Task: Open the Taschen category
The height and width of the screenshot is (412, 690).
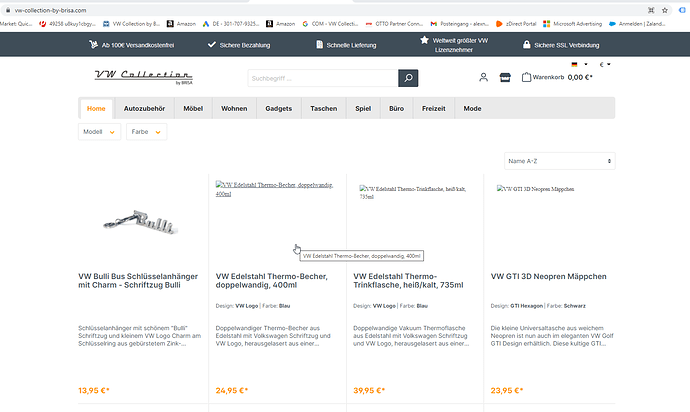Action: [324, 109]
